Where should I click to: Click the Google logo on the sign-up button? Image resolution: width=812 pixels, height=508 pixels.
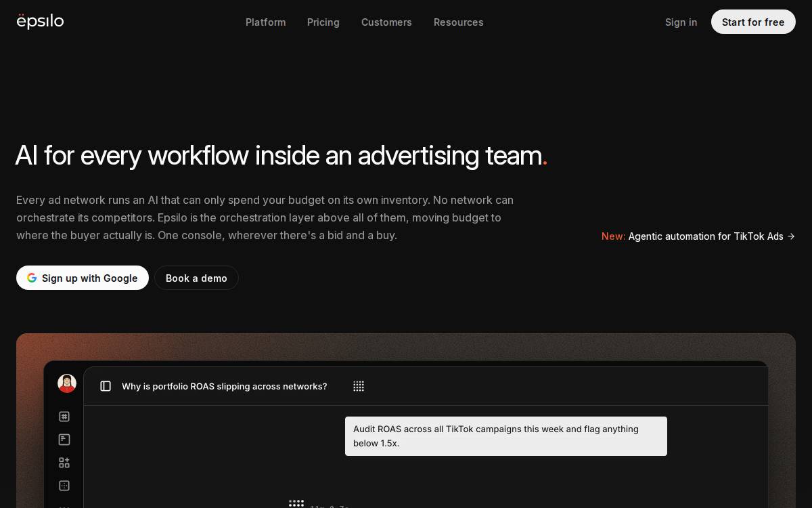point(32,278)
